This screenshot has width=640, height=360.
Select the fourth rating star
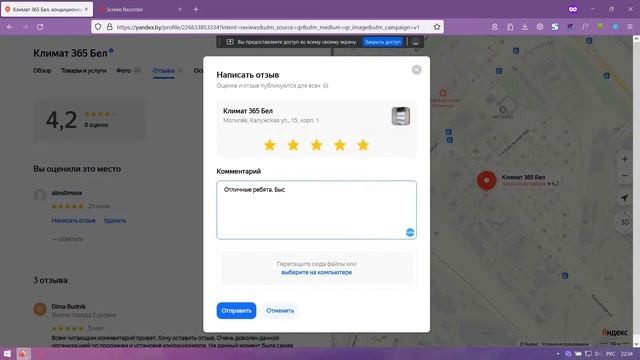[340, 145]
